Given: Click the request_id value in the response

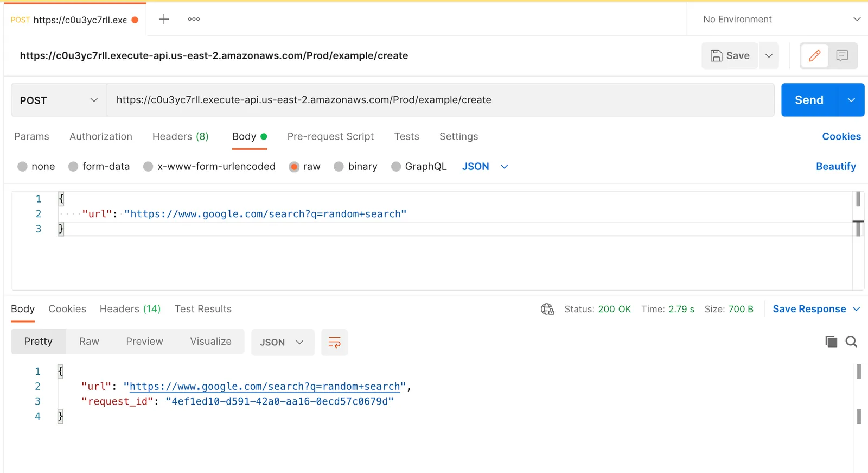Looking at the screenshot, I should 279,401.
